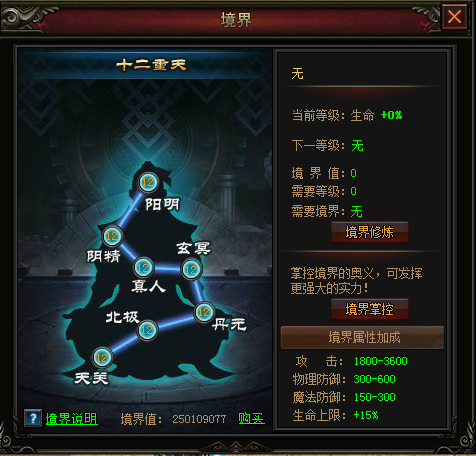Click the 生命上限 +15% attribute line
This screenshot has height=456, width=476.
pyautogui.click(x=335, y=415)
